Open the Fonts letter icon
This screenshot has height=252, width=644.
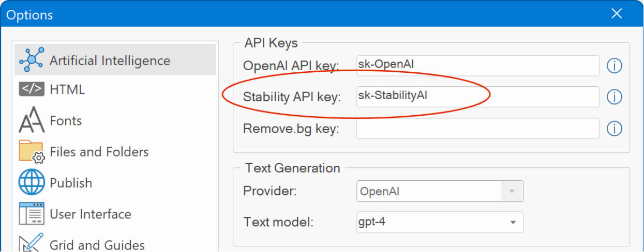(32, 120)
